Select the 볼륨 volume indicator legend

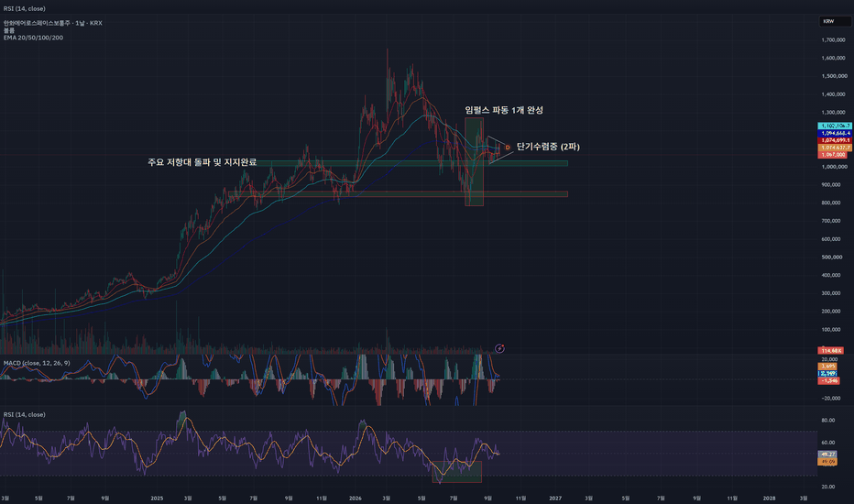(x=9, y=30)
